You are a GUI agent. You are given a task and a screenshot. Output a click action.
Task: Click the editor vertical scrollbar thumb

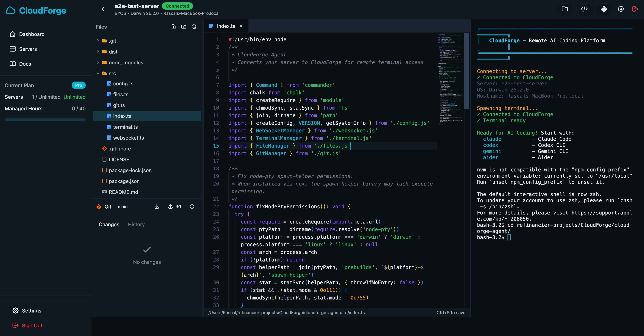point(466,71)
